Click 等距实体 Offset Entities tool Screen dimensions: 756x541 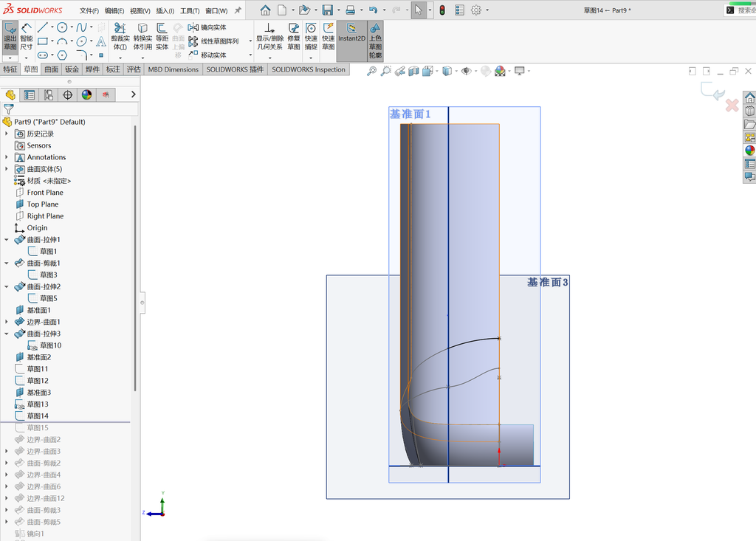(x=162, y=37)
